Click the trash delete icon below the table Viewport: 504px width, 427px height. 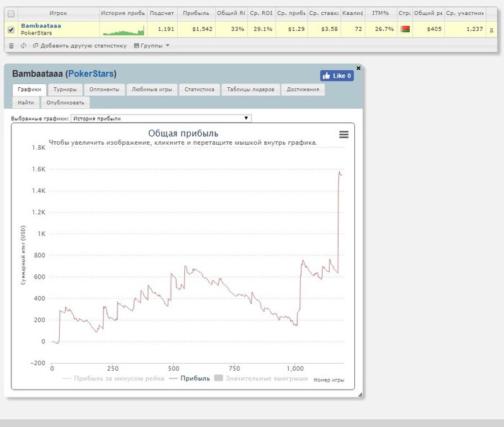pos(12,45)
